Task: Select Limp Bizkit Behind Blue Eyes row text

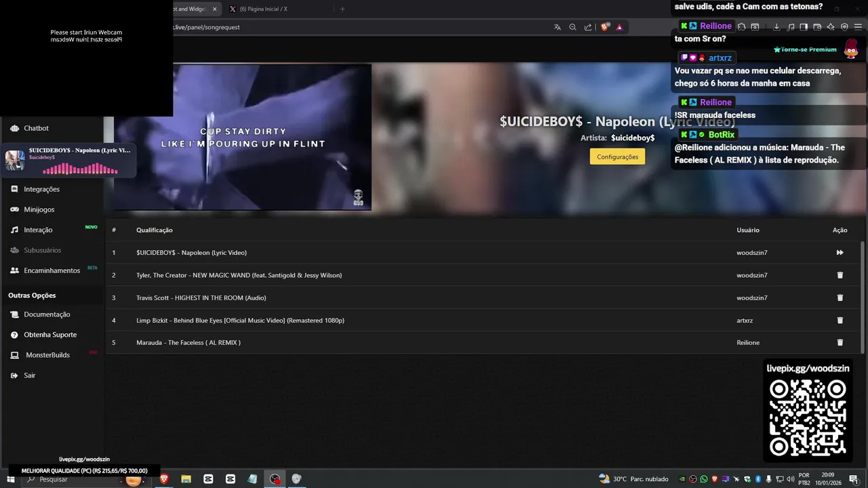Action: [x=240, y=320]
